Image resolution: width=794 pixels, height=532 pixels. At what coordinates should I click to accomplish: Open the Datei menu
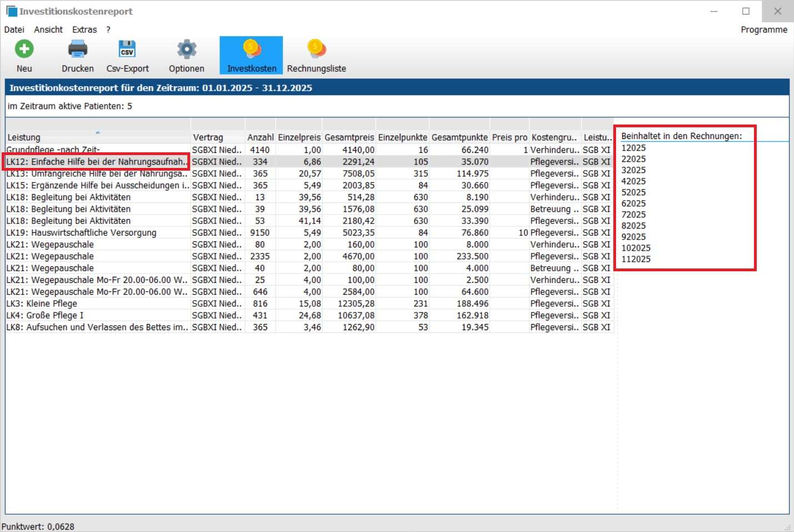click(14, 29)
